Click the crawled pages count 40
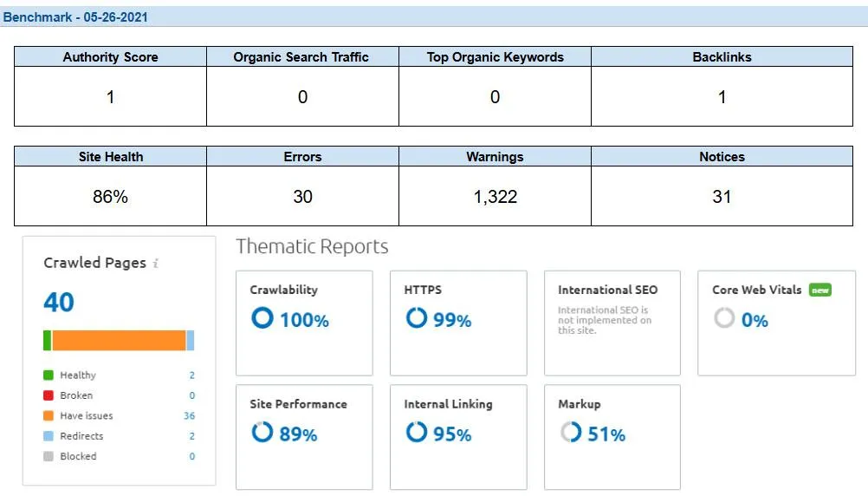The height and width of the screenshot is (496, 868). 59,303
